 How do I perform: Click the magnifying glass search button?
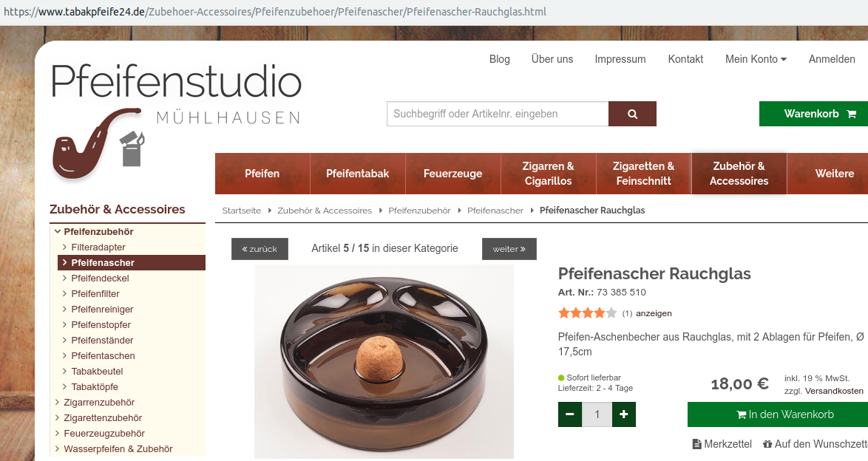pyautogui.click(x=632, y=114)
